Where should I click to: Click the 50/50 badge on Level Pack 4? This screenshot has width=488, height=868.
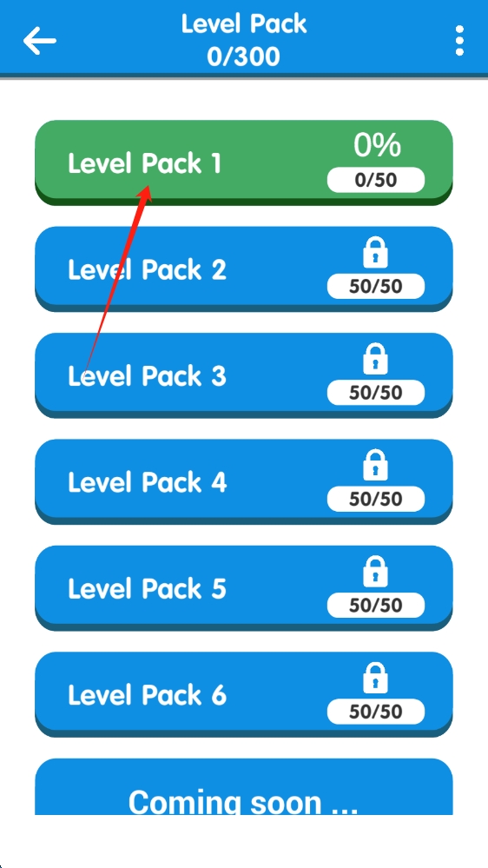point(376,499)
